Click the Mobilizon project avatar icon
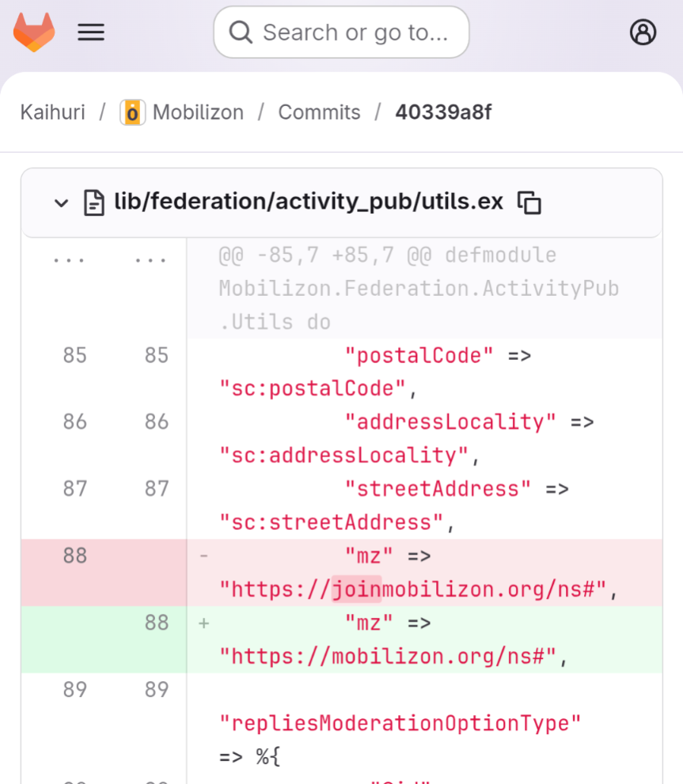Image resolution: width=683 pixels, height=784 pixels. 132,112
